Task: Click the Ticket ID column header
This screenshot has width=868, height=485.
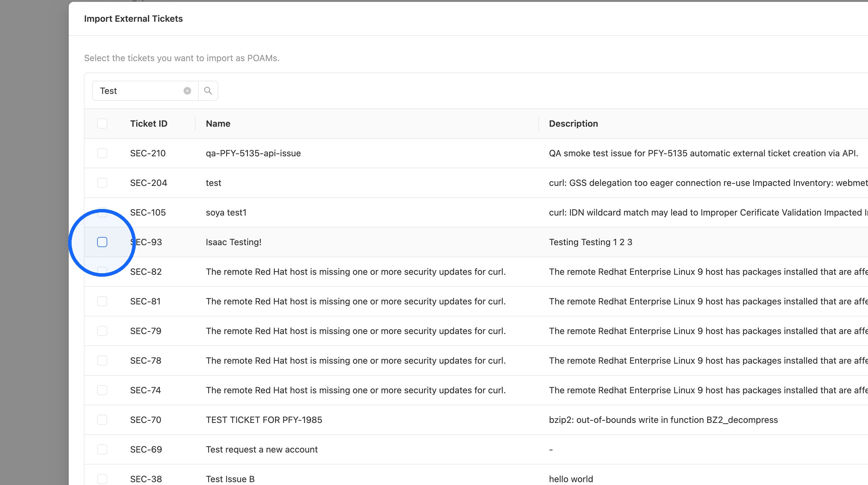Action: (149, 124)
